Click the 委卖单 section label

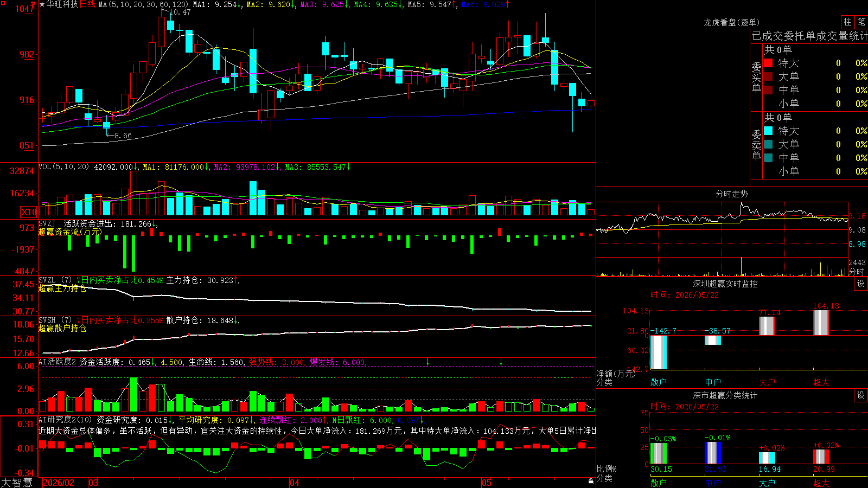[x=756, y=145]
